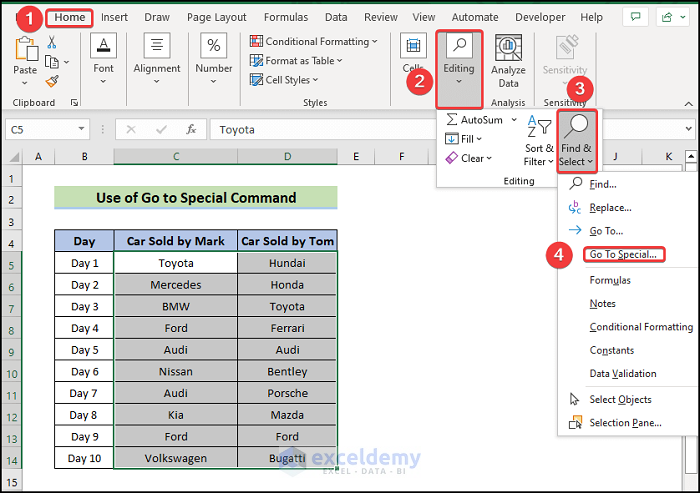The height and width of the screenshot is (493, 700).
Task: Switch to the Insert tab
Action: (x=114, y=17)
